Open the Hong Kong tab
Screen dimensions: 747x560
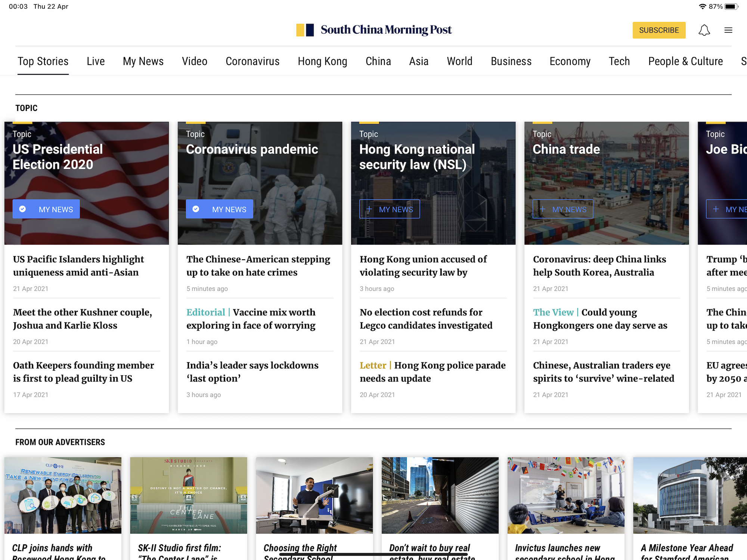(x=323, y=61)
